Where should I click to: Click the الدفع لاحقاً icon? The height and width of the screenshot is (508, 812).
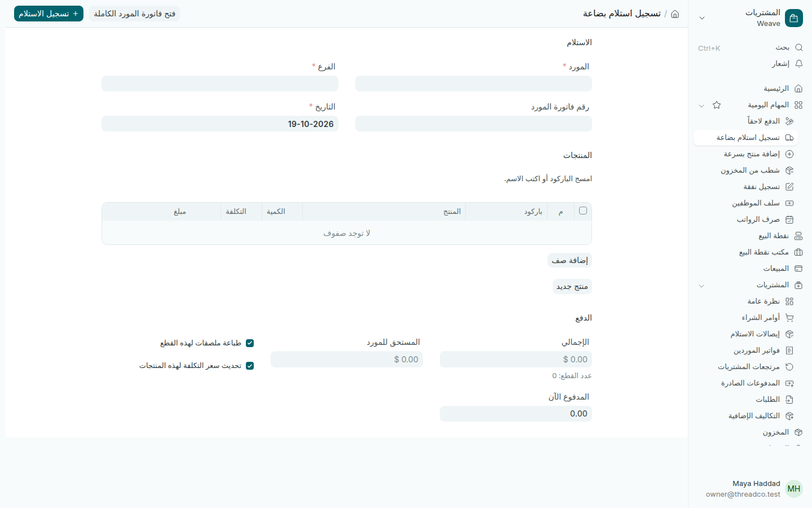(789, 121)
